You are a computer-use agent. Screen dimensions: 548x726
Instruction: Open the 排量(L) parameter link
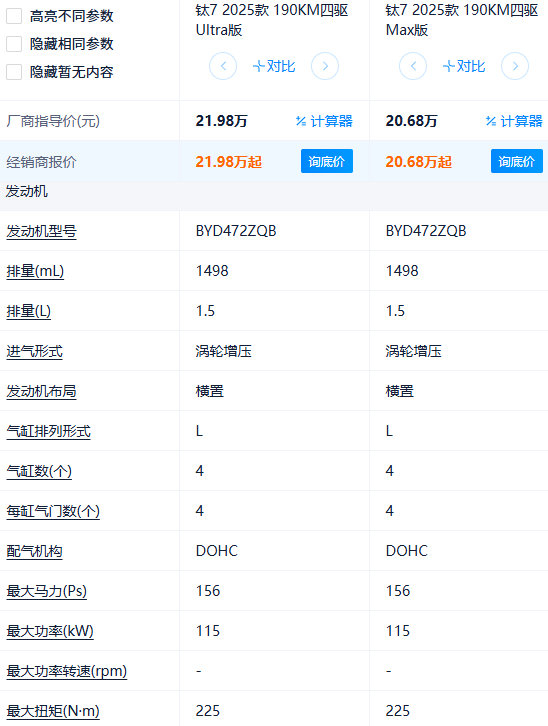coord(28,311)
